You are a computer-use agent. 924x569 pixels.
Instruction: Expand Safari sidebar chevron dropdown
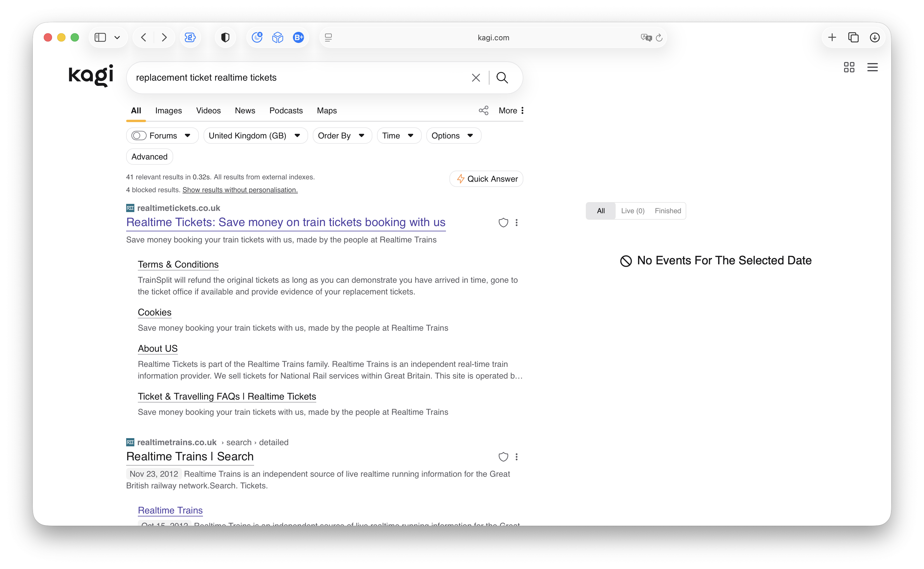pyautogui.click(x=117, y=37)
